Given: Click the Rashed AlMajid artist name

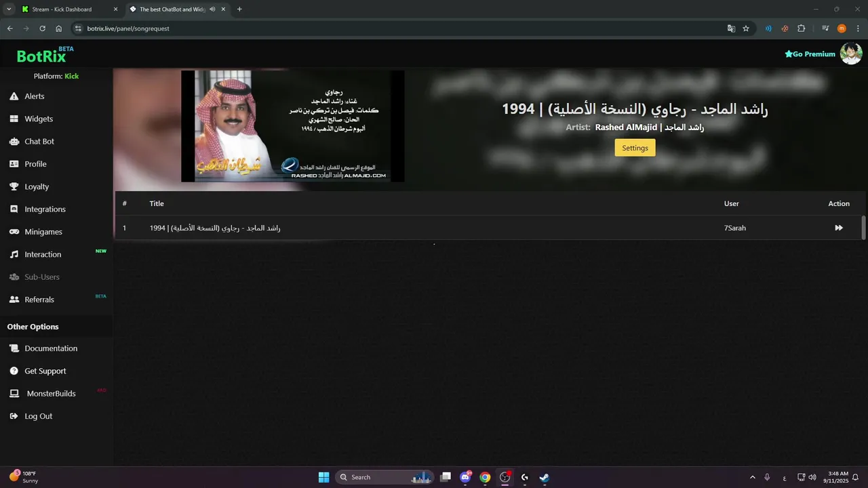Looking at the screenshot, I should 650,127.
